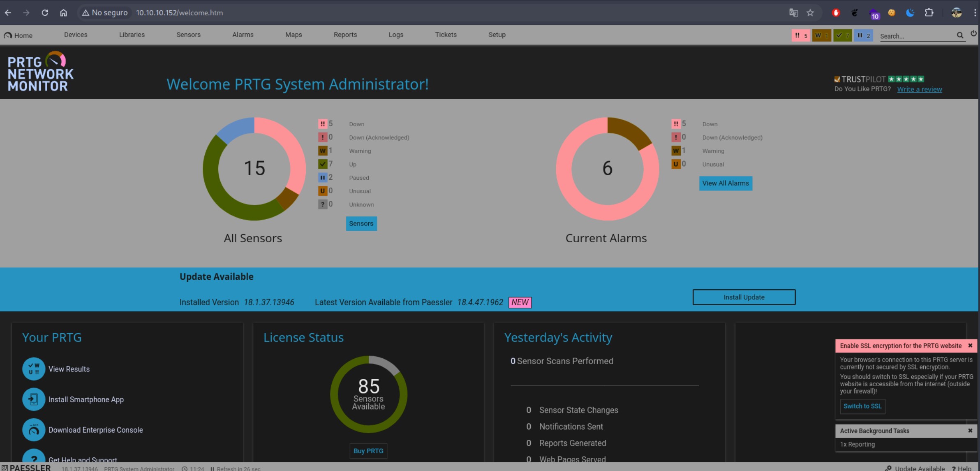
Task: Open the Reports menu
Action: point(345,35)
